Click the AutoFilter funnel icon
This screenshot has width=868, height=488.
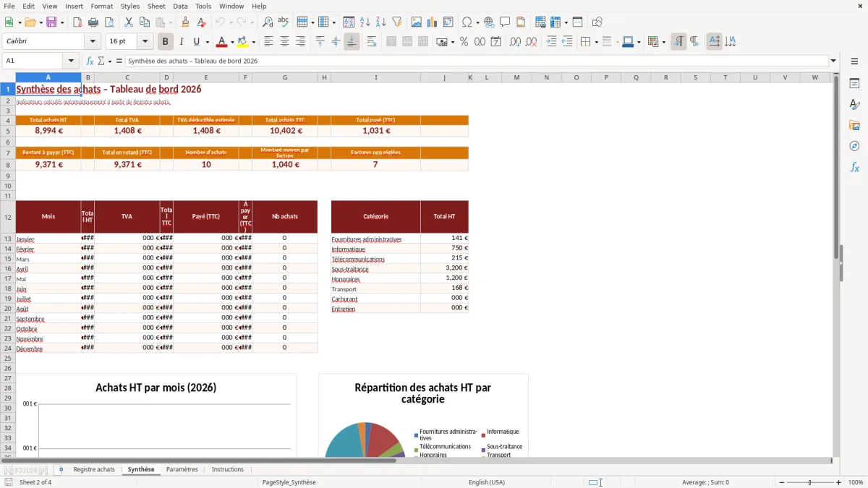[397, 22]
